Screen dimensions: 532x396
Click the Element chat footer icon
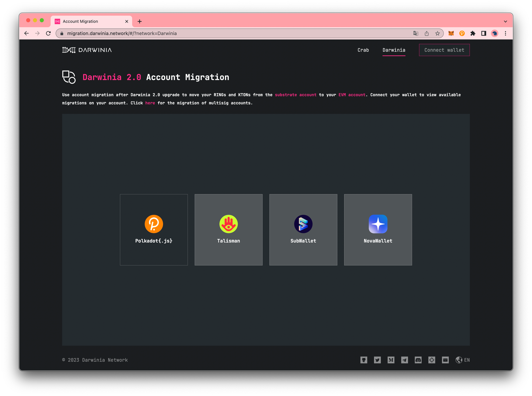coord(431,360)
